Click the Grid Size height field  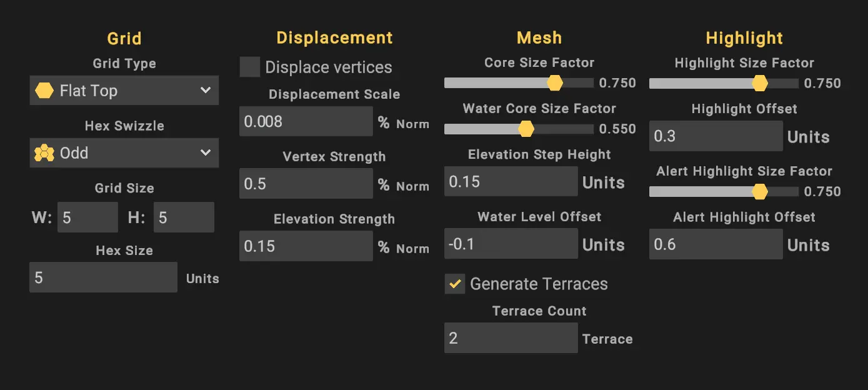[184, 217]
